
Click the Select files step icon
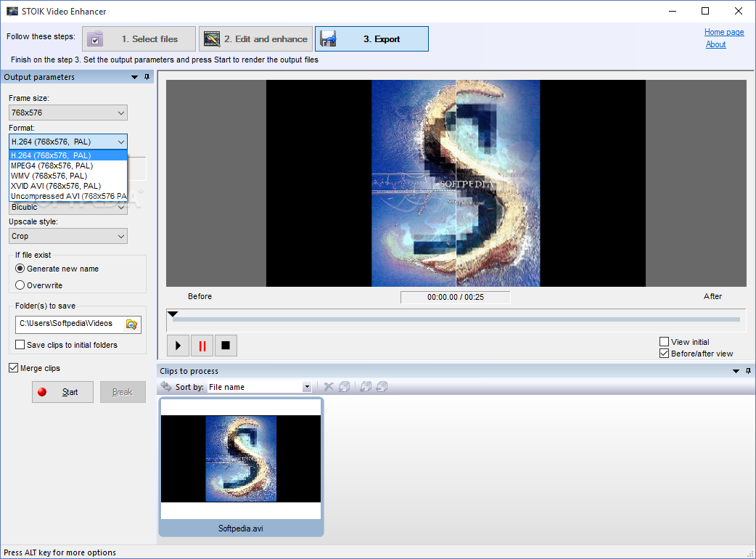[x=95, y=39]
